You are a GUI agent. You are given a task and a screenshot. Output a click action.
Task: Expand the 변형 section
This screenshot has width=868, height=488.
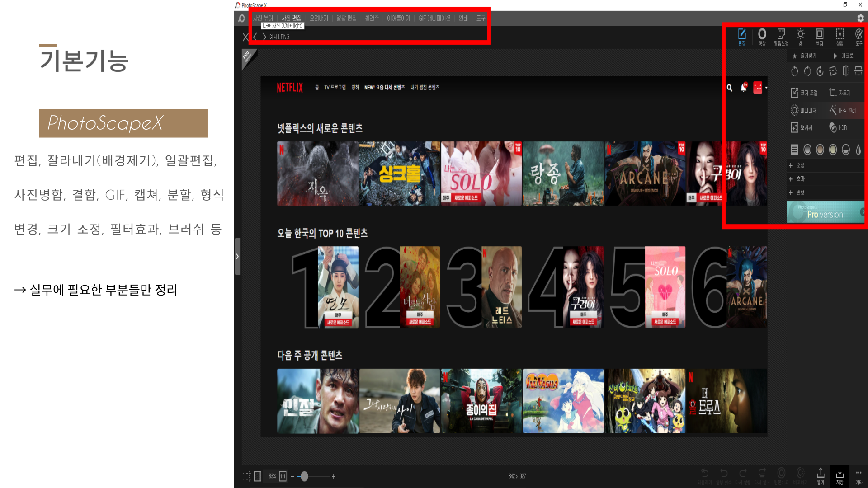[x=826, y=192]
